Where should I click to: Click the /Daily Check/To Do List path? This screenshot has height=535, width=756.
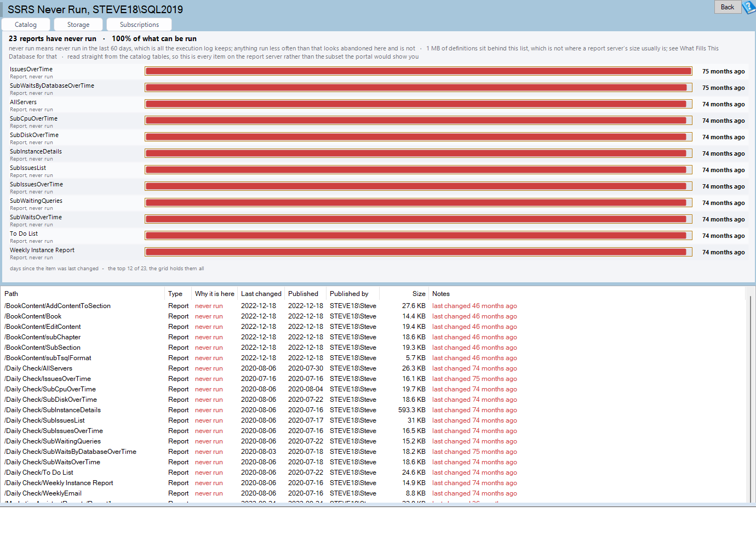[x=39, y=473]
